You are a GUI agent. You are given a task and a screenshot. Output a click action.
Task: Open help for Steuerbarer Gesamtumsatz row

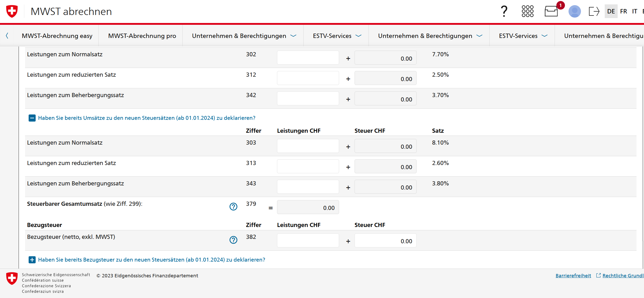233,207
